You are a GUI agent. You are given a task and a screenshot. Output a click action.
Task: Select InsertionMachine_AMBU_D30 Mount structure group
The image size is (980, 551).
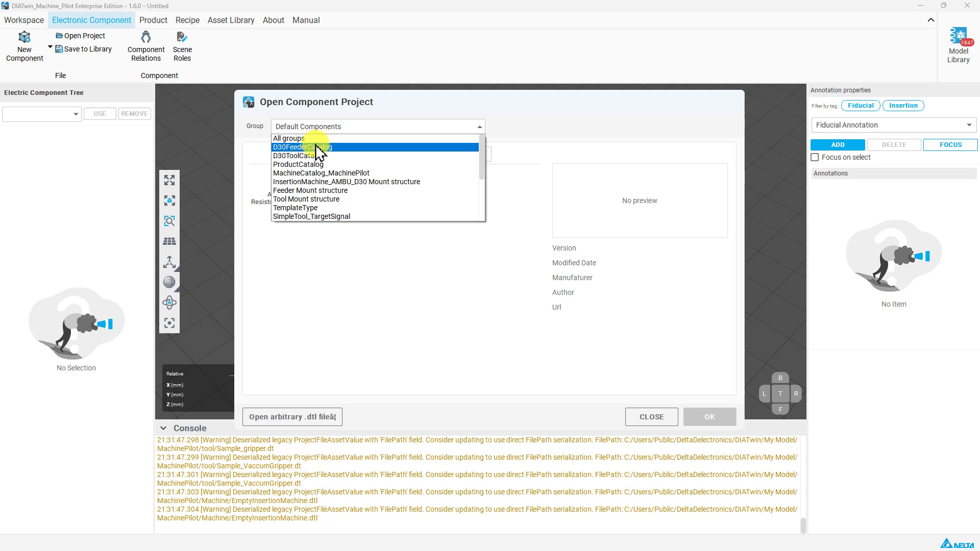point(375,182)
